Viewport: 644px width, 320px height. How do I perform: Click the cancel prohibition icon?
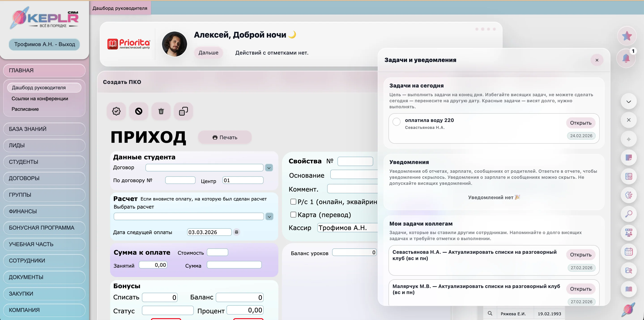(x=139, y=111)
